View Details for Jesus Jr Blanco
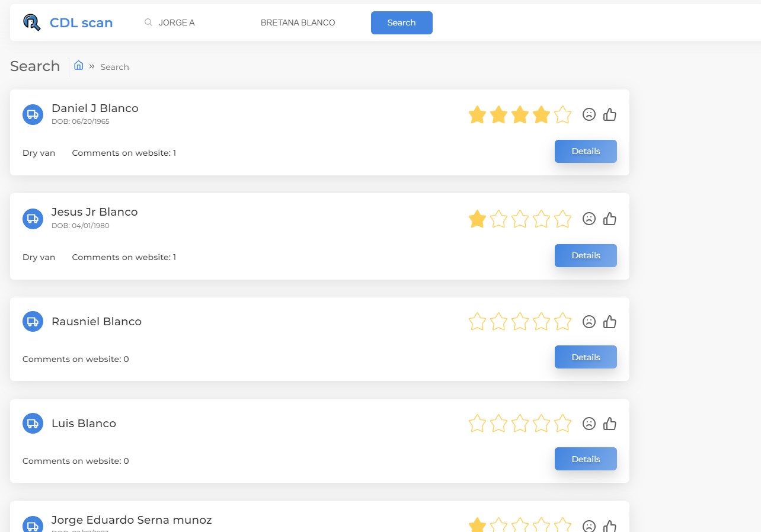This screenshot has width=761, height=532. point(586,255)
